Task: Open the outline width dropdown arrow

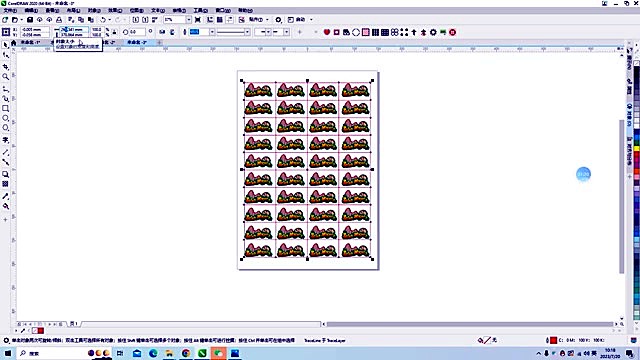Action: click(x=212, y=32)
